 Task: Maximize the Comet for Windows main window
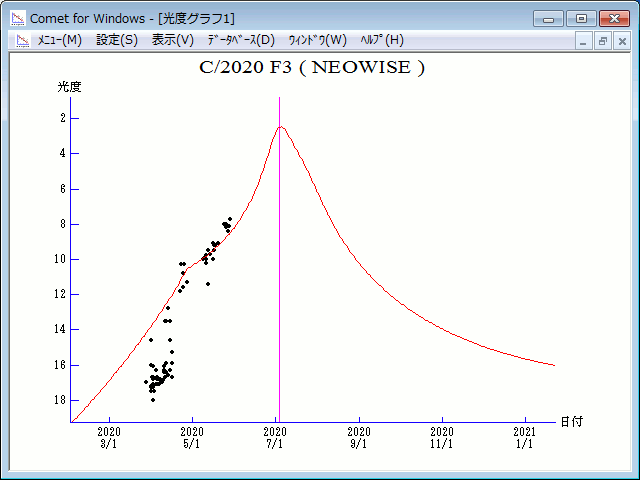(x=580, y=18)
